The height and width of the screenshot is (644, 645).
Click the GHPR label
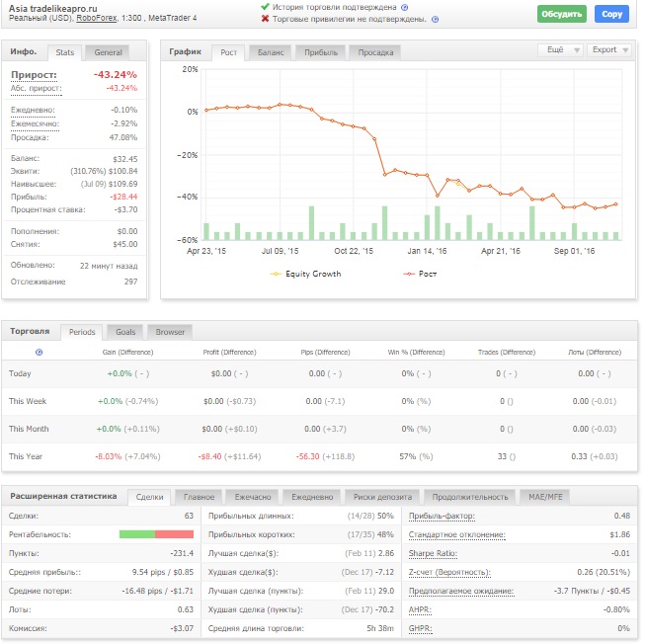click(420, 628)
